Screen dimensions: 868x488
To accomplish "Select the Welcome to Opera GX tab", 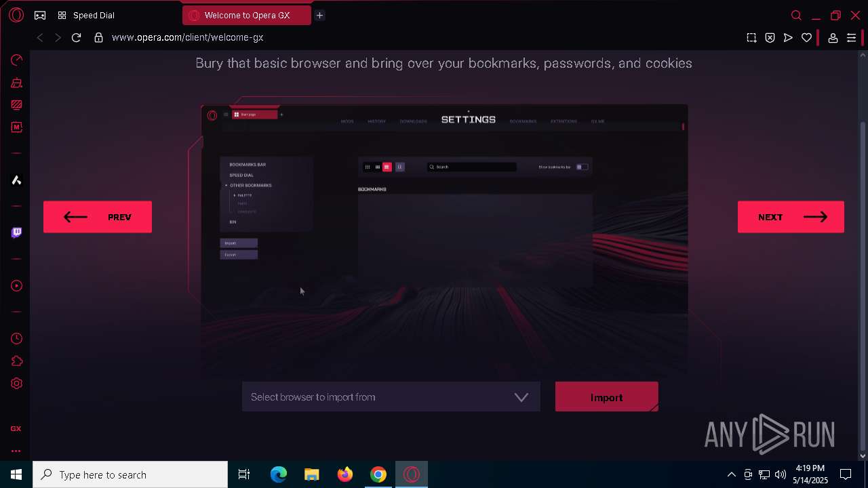I will click(246, 16).
